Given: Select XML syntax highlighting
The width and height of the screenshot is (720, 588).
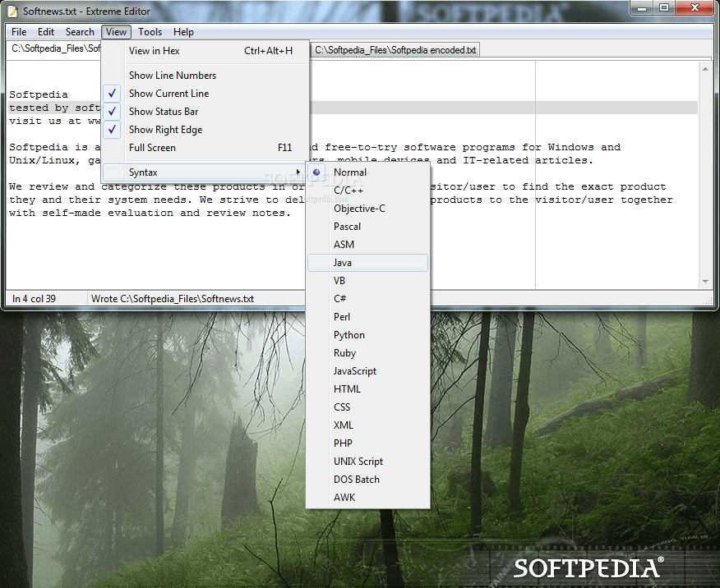Looking at the screenshot, I should [x=367, y=425].
